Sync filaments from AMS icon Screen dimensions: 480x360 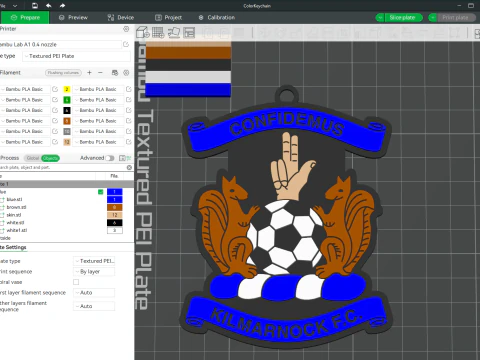115,73
